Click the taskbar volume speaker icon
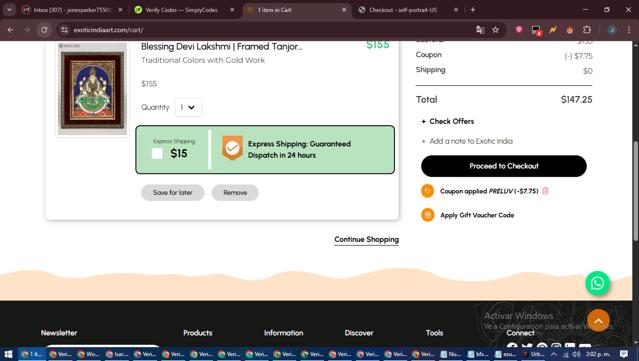 tap(576, 354)
